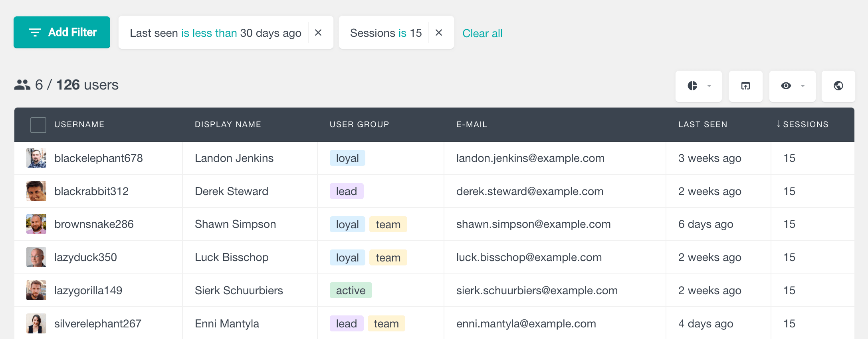Open the pie chart segment dropdown
The image size is (868, 339).
tap(698, 86)
